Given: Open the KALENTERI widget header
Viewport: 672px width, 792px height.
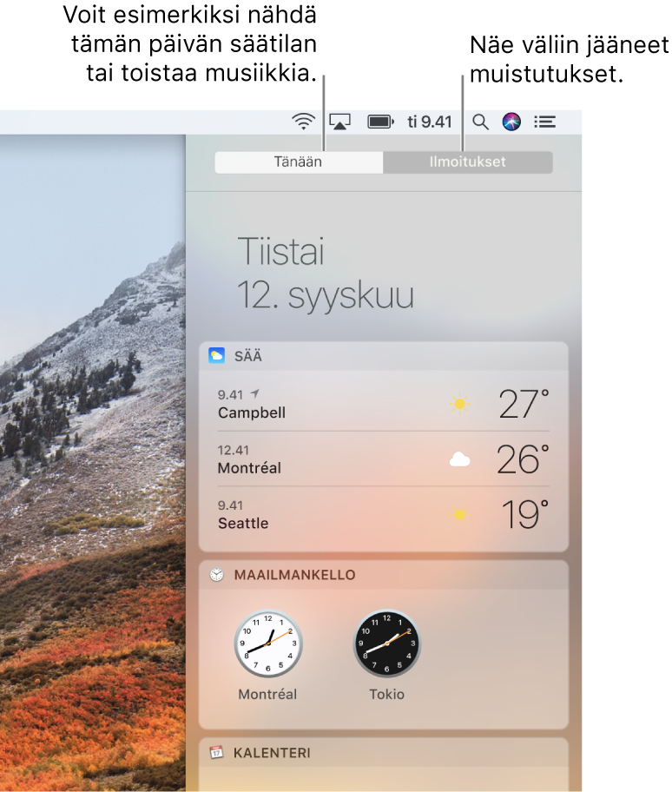Looking at the screenshot, I should 384,753.
